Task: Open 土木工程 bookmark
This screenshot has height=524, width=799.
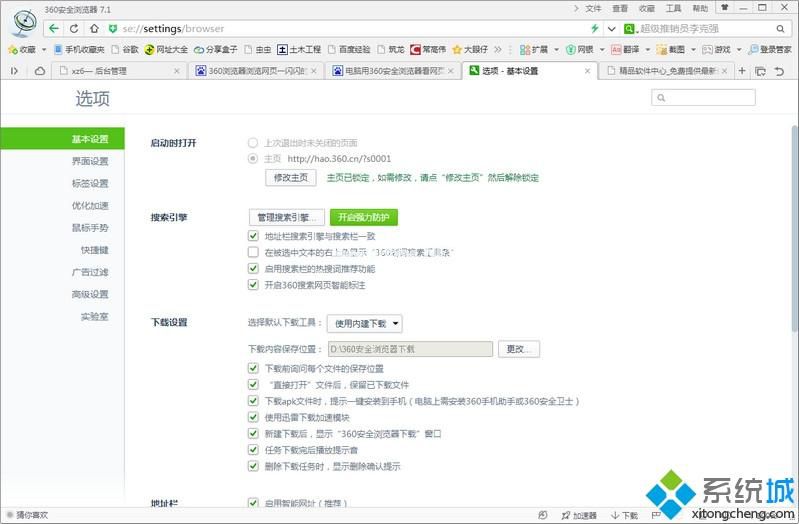Action: 299,49
